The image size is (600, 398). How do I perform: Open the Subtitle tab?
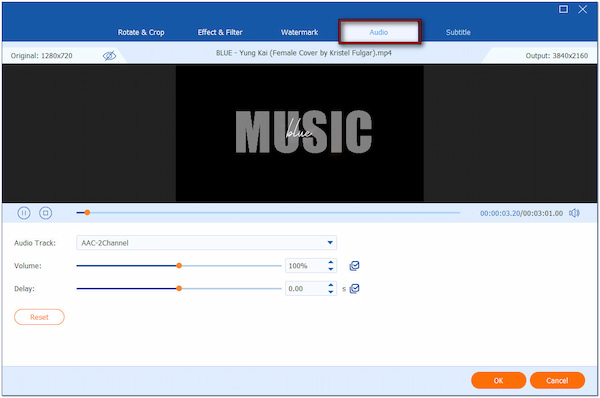[458, 32]
